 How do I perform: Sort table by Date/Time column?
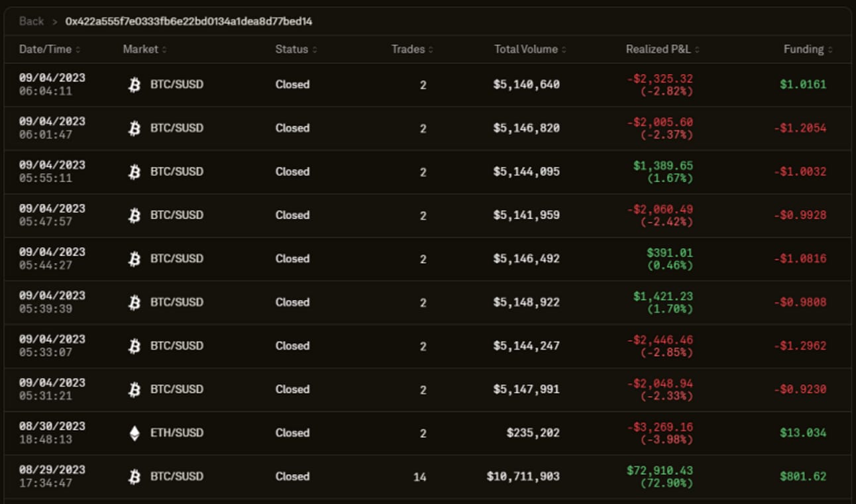50,49
